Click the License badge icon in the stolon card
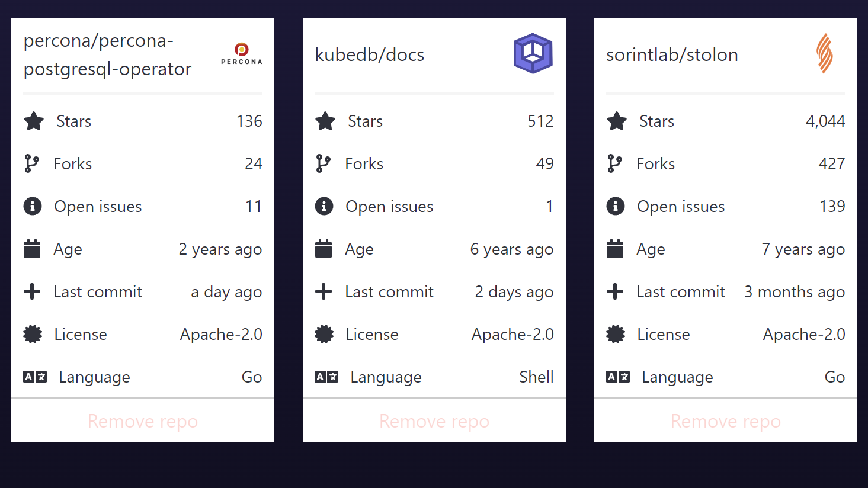 point(616,335)
